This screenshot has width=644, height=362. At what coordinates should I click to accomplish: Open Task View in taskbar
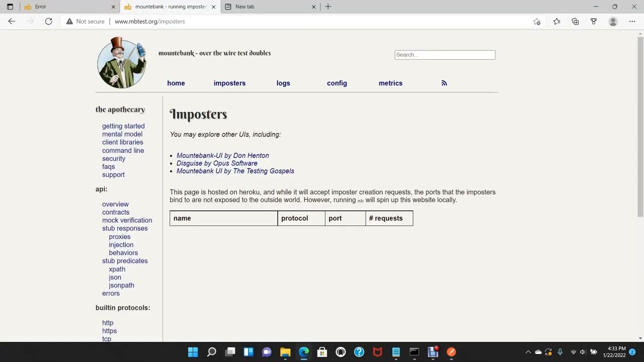point(230,352)
